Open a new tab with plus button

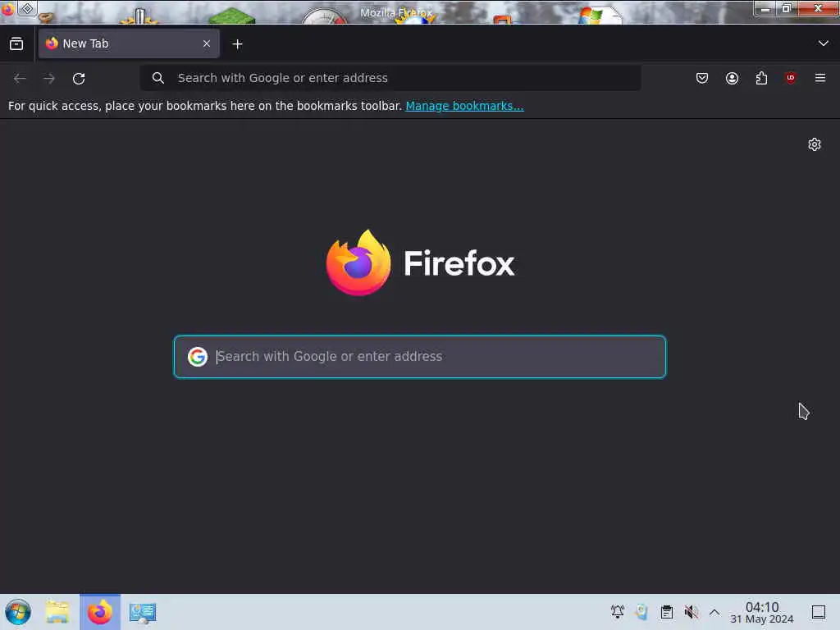point(237,44)
